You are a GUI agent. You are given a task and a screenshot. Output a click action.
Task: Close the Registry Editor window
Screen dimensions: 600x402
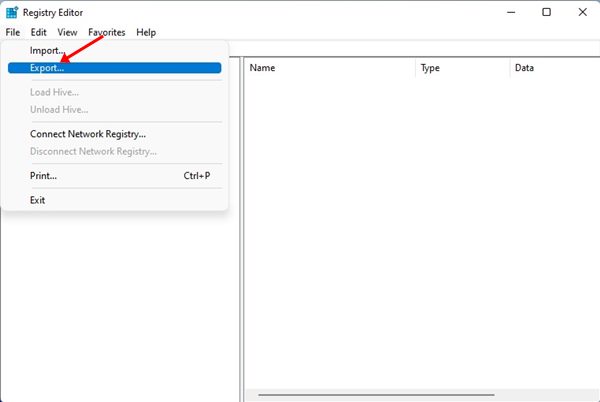click(582, 12)
